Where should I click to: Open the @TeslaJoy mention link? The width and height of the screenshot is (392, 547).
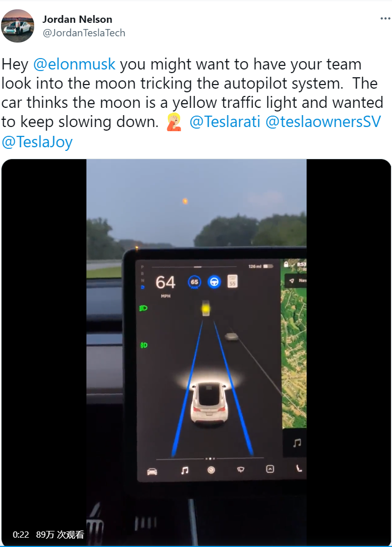coord(37,142)
